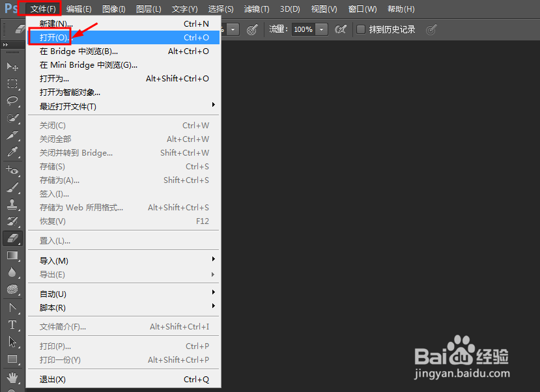
Task: Select the Gradient tool
Action: click(x=12, y=255)
